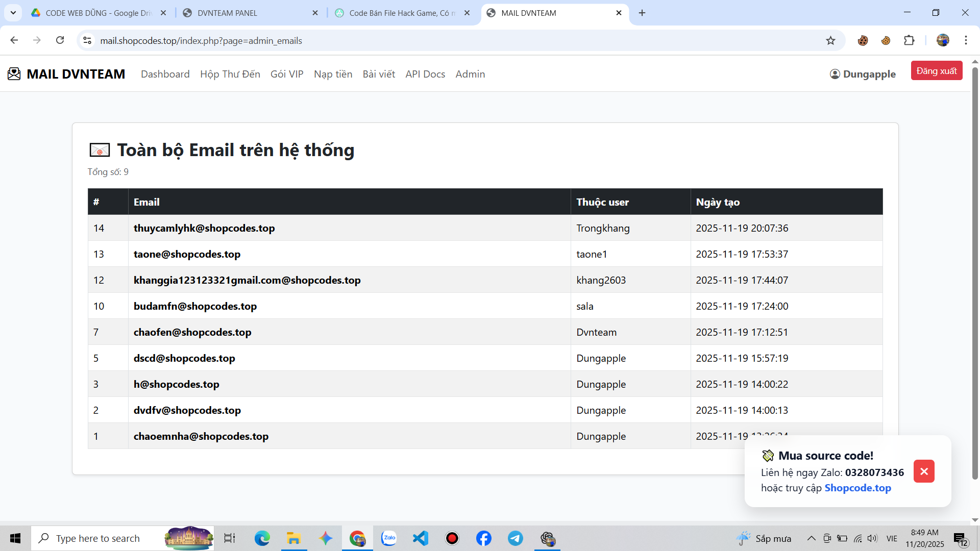Follow the Shopcode.top link in popup
This screenshot has height=551, width=980.
858,488
